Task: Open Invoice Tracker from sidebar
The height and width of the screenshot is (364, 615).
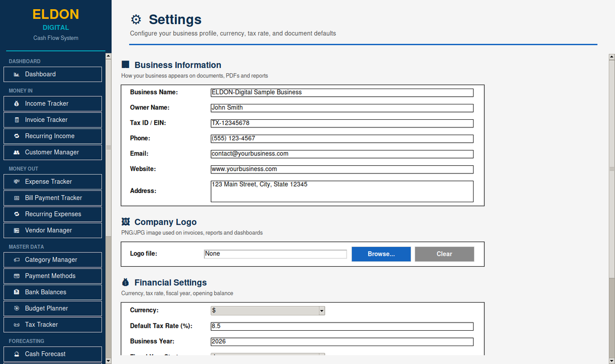Action: [53, 120]
